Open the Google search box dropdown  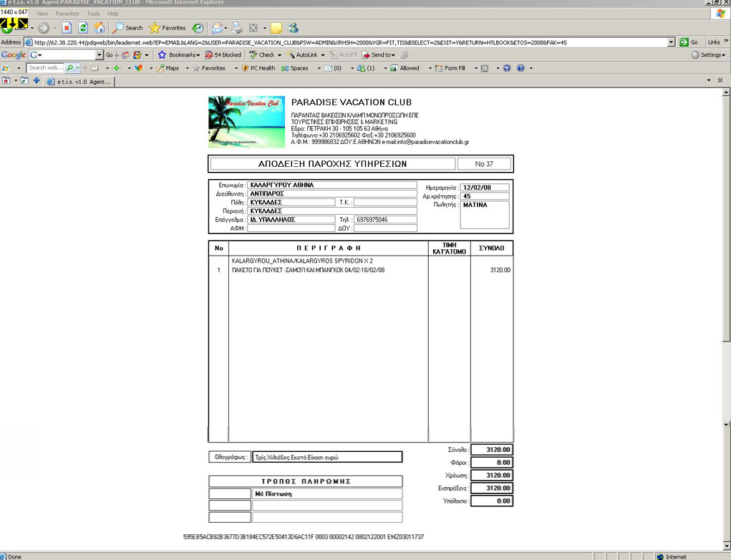click(100, 55)
